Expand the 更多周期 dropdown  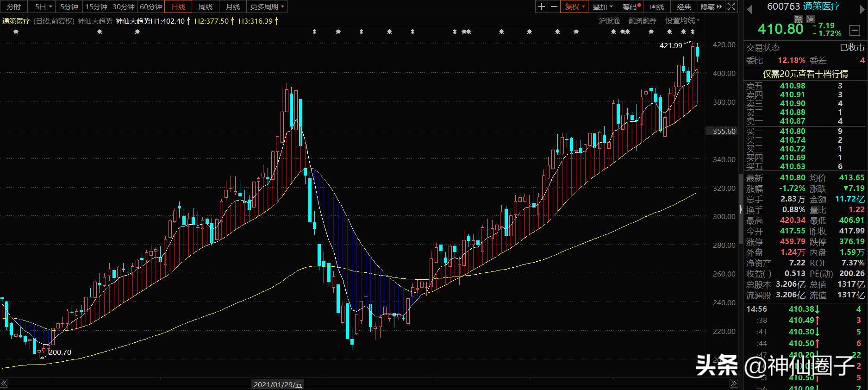click(x=267, y=6)
